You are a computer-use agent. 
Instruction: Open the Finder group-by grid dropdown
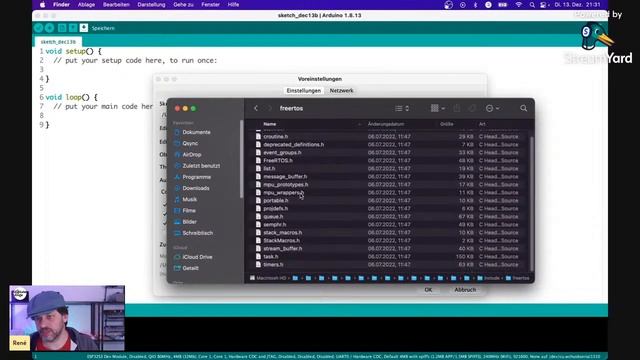[438, 108]
